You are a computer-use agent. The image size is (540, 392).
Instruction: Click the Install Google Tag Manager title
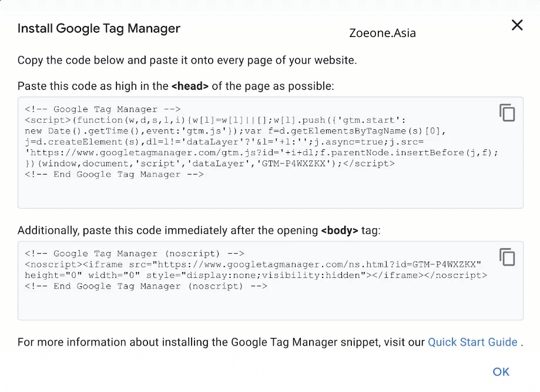99,28
